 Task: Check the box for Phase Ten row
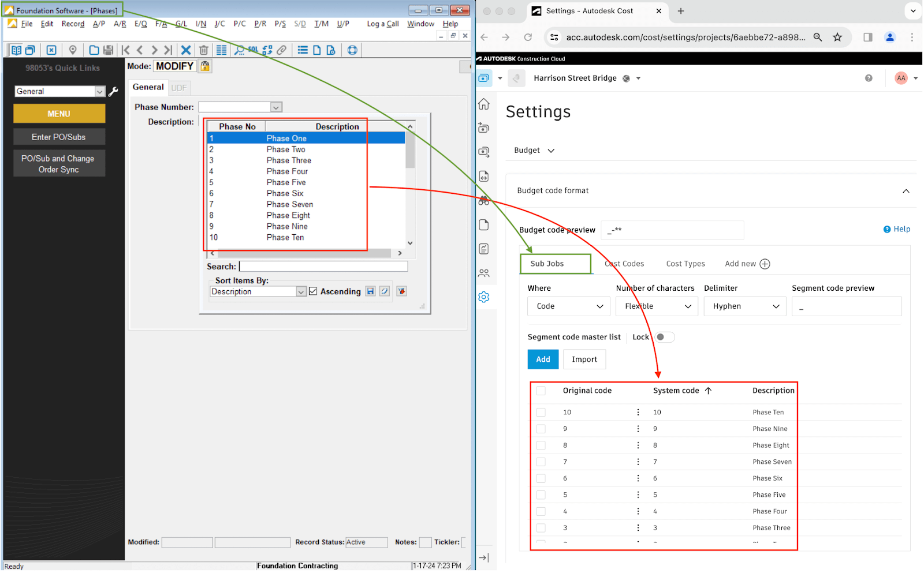coord(541,412)
